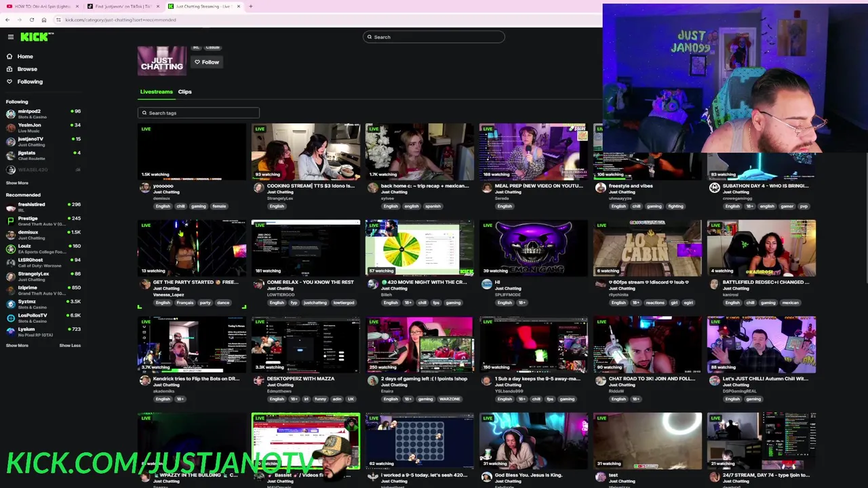Click Iziprime avatar in sidebar
This screenshot has width=868, height=488.
click(x=10, y=290)
